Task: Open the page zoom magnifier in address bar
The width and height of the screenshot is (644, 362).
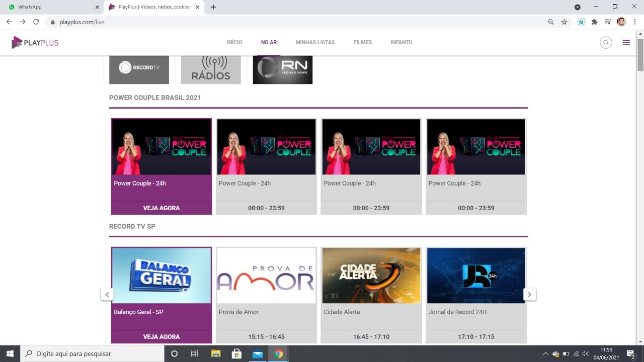Action: pyautogui.click(x=551, y=22)
